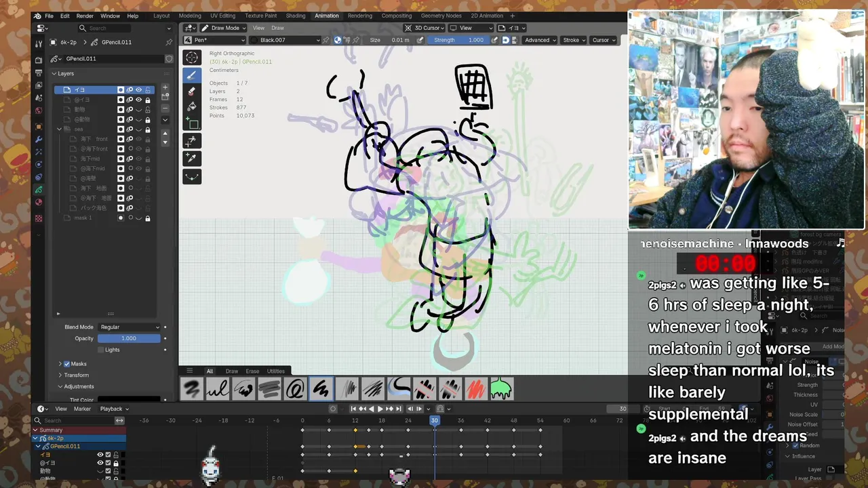The height and width of the screenshot is (488, 868).
Task: Adjust the brush Strength slider
Action: 459,40
